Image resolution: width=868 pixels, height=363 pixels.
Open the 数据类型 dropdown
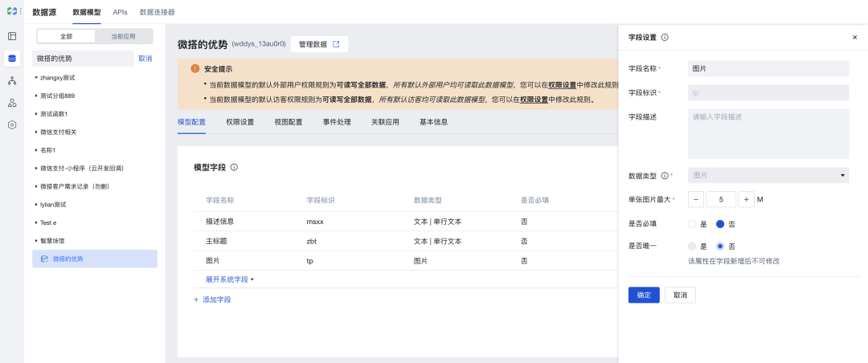768,175
